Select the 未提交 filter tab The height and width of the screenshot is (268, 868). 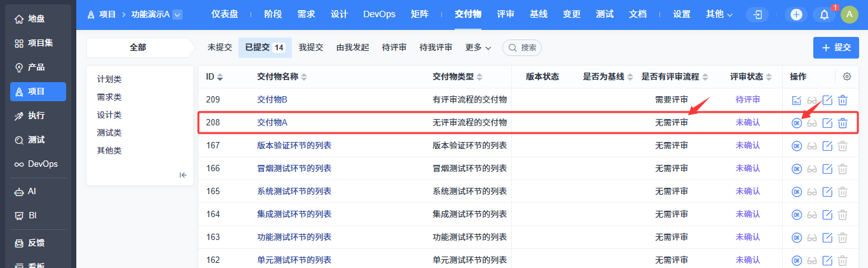pos(219,48)
